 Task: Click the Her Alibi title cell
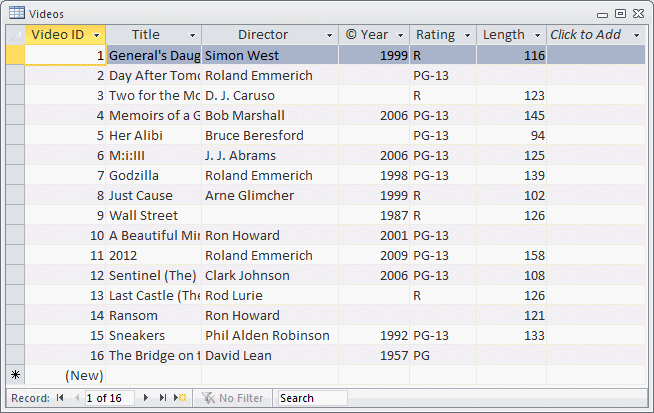[153, 135]
